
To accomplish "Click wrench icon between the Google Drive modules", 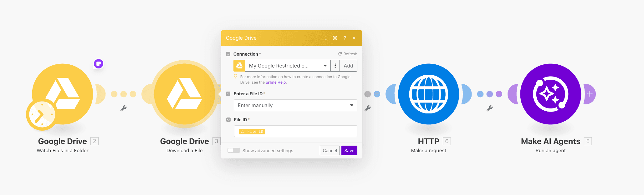I will click(x=124, y=108).
